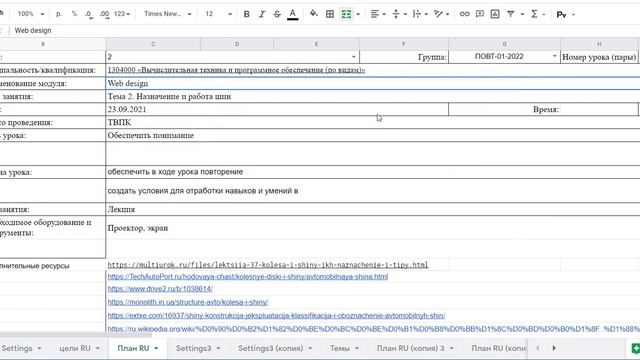The height and width of the screenshot is (360, 640).
Task: Select column C header
Action: point(153,44)
